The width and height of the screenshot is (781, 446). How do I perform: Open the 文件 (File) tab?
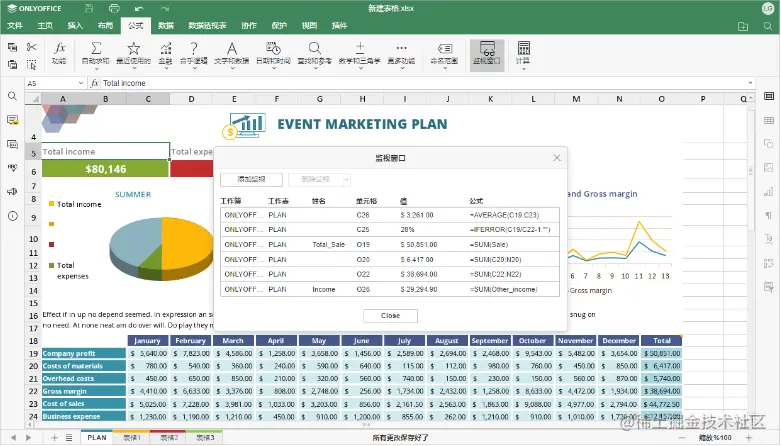click(14, 25)
